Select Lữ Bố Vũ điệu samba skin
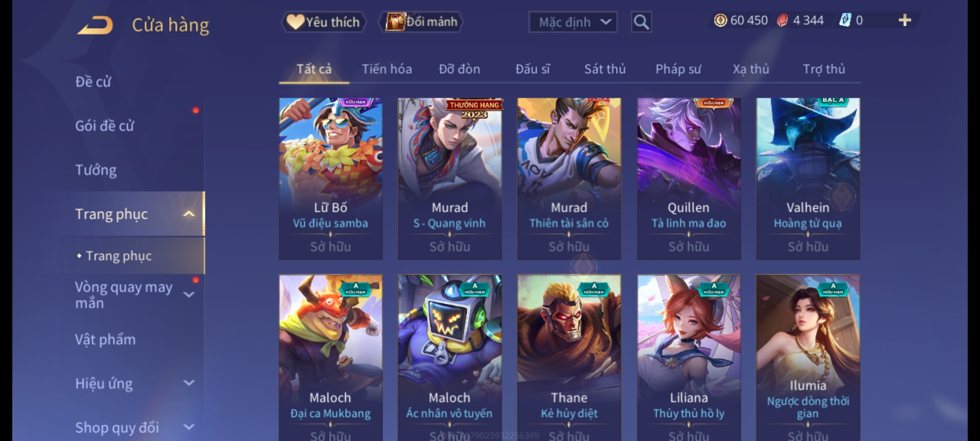 331,179
